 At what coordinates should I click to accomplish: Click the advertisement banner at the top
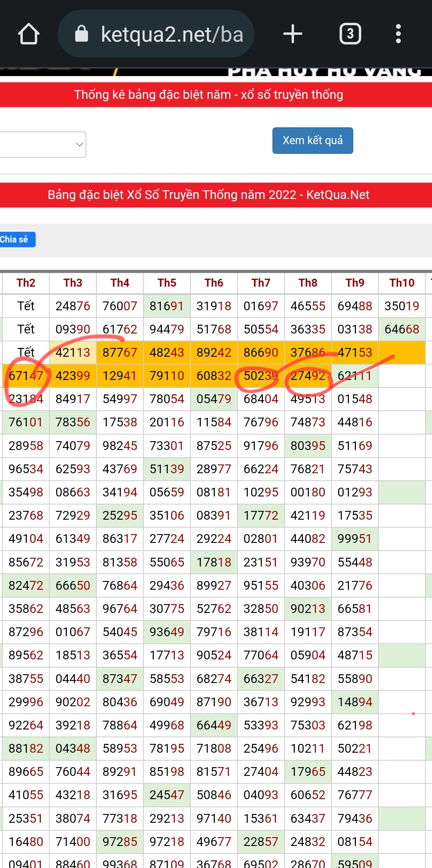[216, 72]
